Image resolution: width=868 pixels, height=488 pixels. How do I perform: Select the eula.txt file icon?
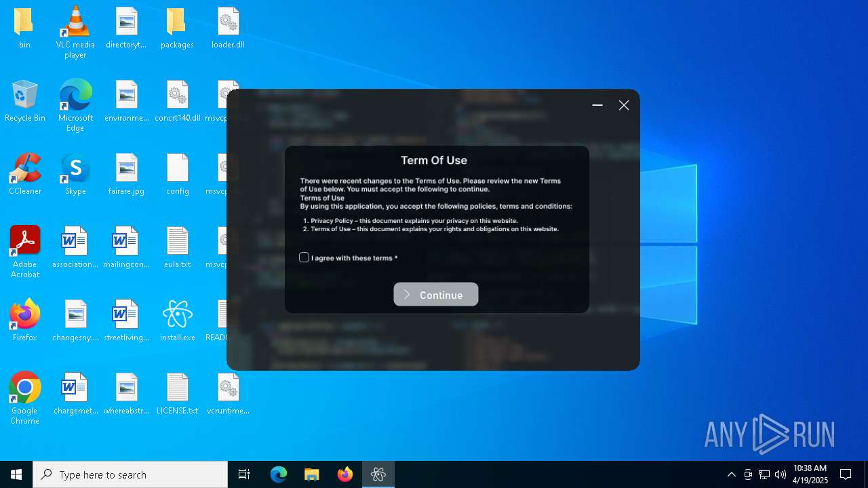tap(177, 248)
